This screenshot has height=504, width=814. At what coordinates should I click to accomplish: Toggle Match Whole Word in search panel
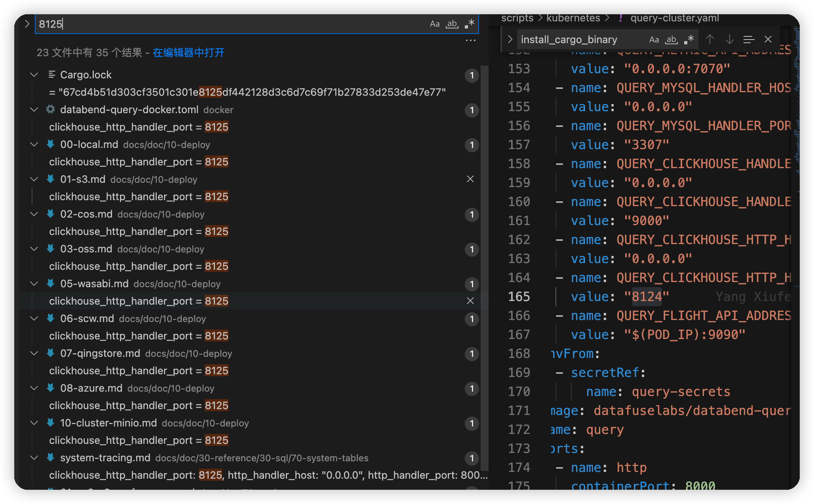click(x=452, y=24)
